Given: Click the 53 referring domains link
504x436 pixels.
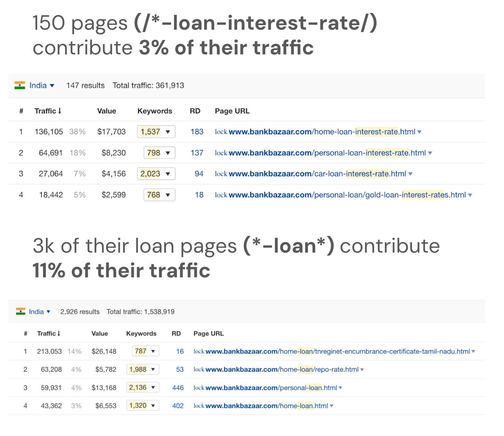Looking at the screenshot, I should click(180, 369).
